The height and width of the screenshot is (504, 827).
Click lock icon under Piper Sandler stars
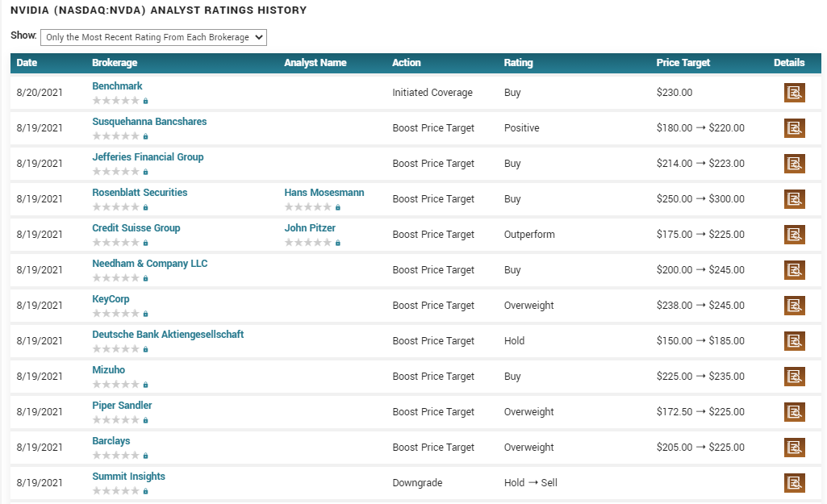[x=145, y=420]
